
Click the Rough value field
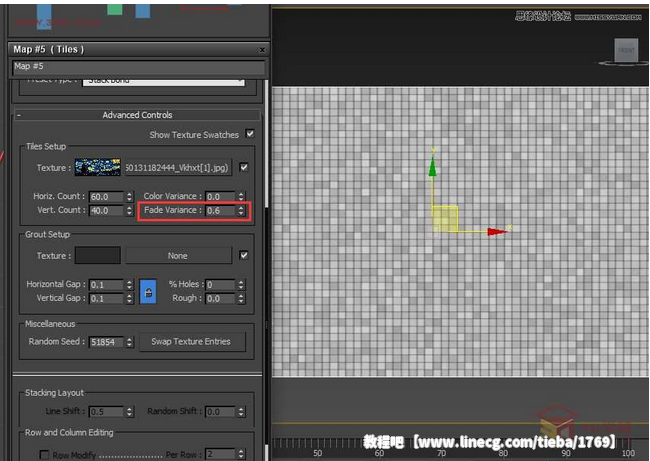tap(220, 298)
